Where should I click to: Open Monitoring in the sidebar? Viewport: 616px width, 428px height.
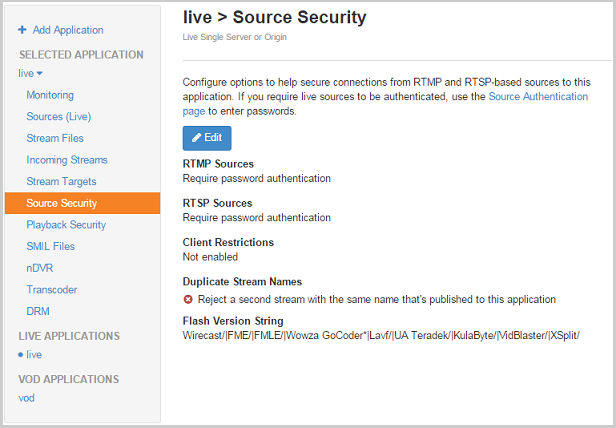(50, 95)
